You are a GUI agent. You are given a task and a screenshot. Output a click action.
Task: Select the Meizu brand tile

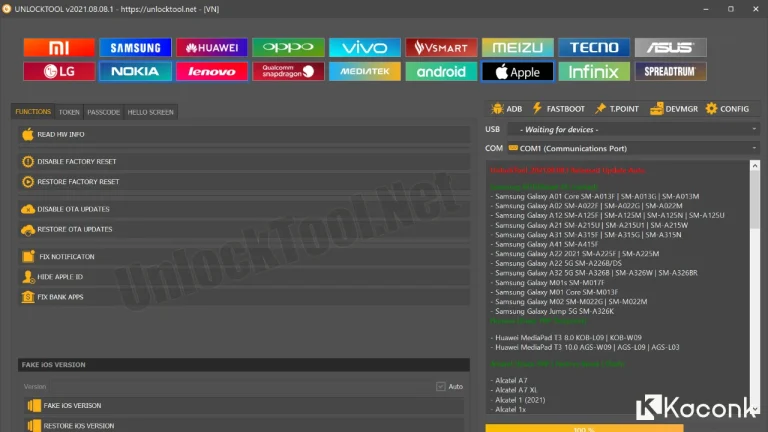[x=517, y=48]
